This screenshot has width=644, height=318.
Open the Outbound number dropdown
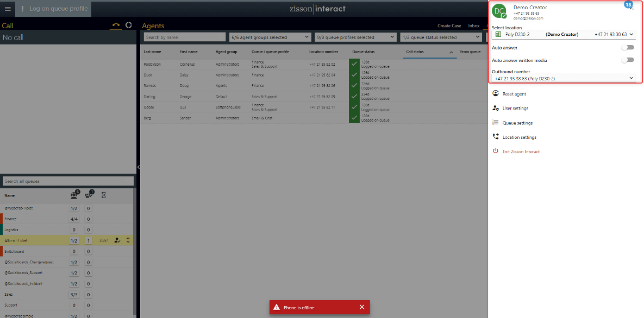point(564,78)
